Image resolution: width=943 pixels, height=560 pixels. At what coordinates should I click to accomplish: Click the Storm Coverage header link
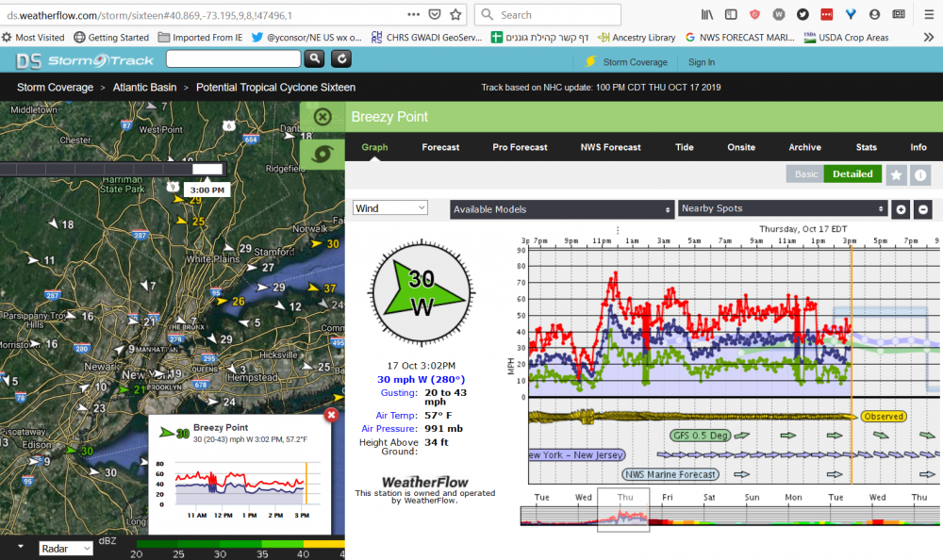(635, 62)
